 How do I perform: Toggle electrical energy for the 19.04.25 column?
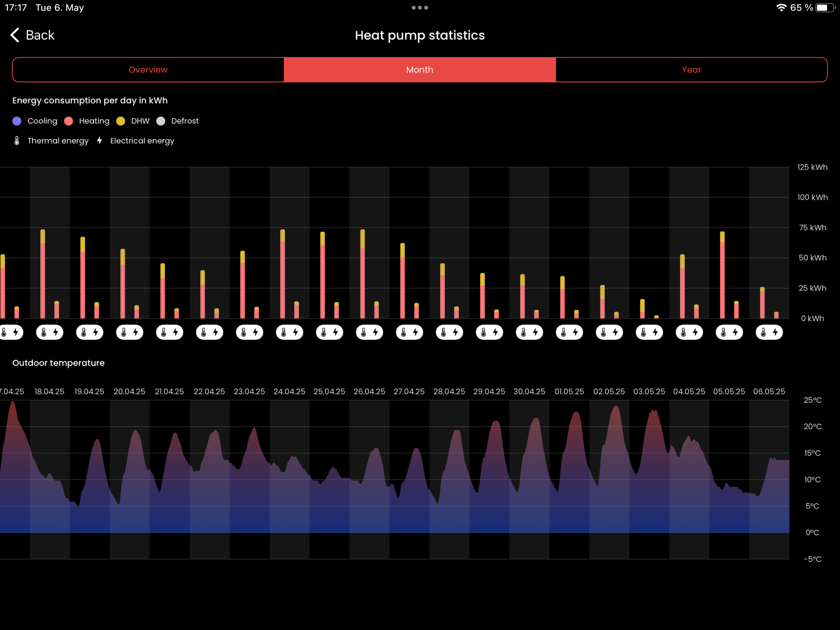tap(96, 332)
